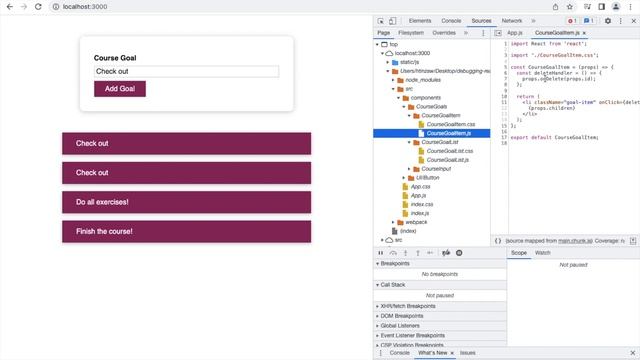Image resolution: width=640 pixels, height=360 pixels.
Task: Open DevTools settings gear
Action: point(608,21)
